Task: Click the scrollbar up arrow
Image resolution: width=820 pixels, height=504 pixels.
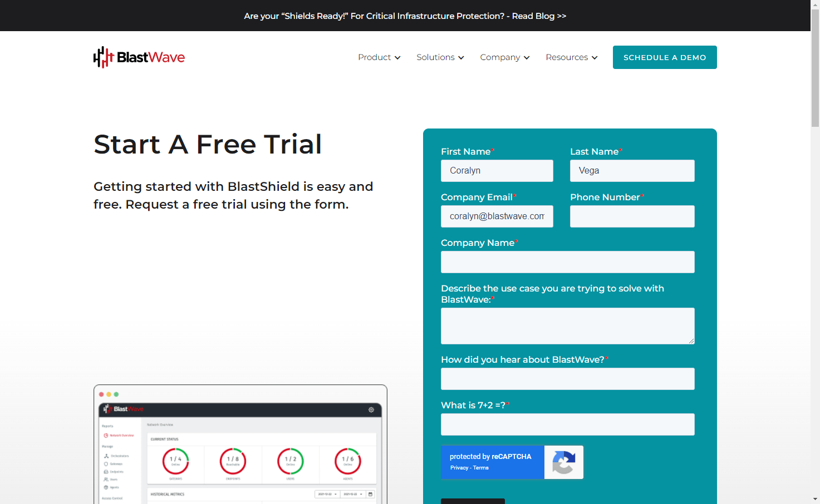Action: 815,4
